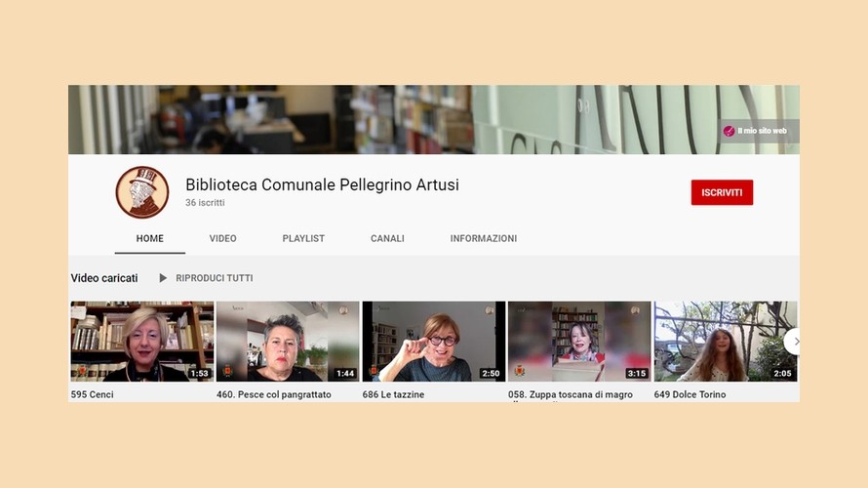Open the '686 Le tazzine' video thumbnail
This screenshot has width=868, height=488.
433,341
